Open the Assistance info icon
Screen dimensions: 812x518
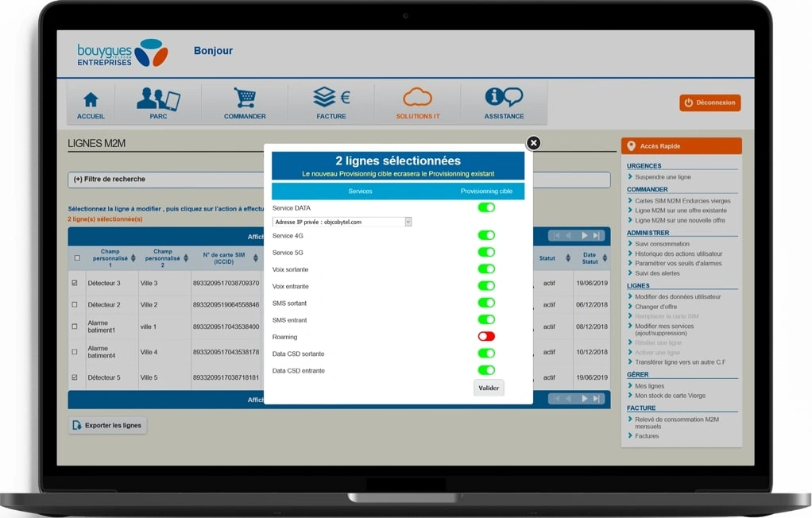tap(504, 98)
